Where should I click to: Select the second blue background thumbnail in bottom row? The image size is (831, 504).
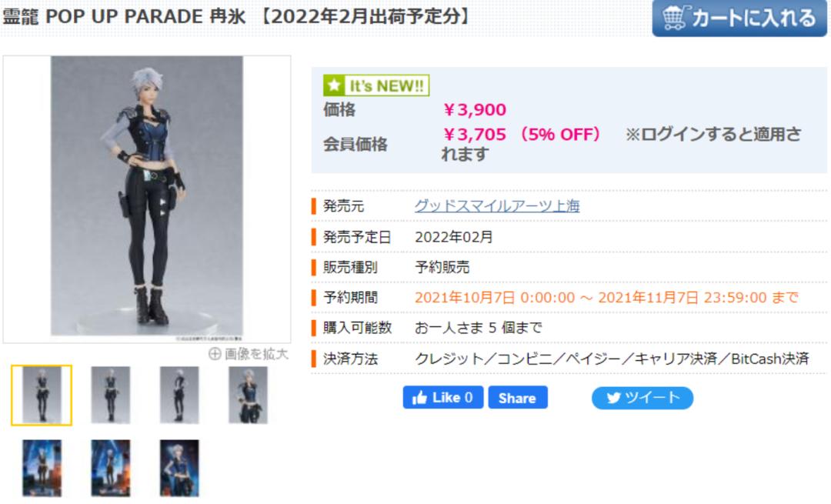(x=110, y=468)
